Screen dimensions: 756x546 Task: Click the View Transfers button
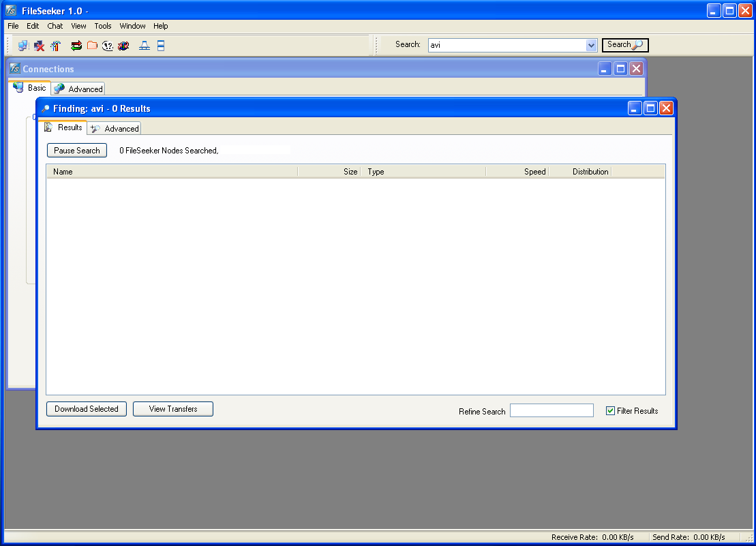click(173, 409)
